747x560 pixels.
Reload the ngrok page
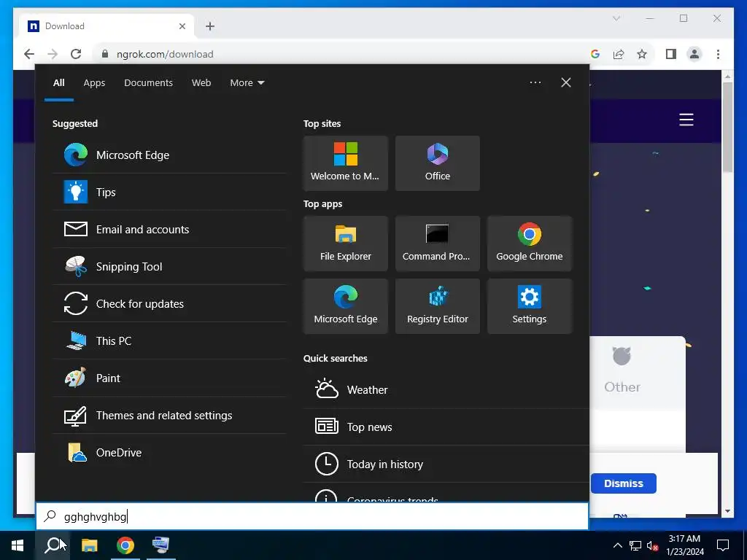[x=76, y=54]
